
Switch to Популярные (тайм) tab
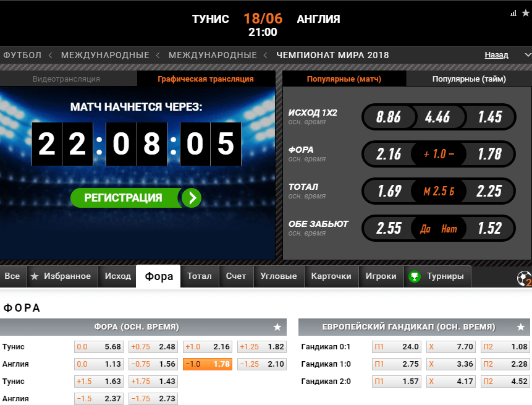tap(469, 79)
